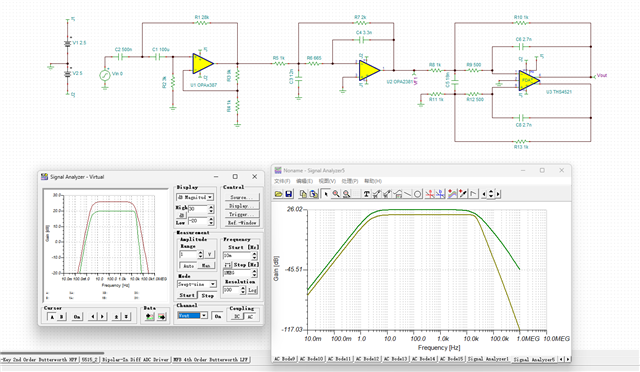Open the 处理(P) menu

350,181
